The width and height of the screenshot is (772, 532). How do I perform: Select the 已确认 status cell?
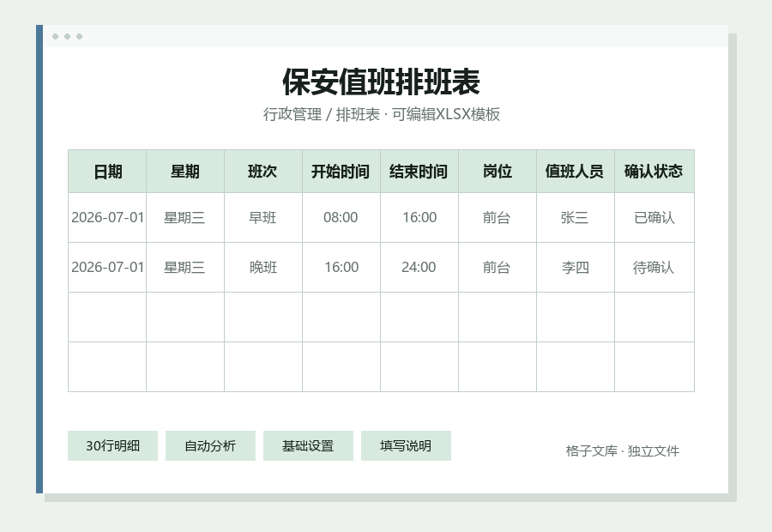[654, 217]
